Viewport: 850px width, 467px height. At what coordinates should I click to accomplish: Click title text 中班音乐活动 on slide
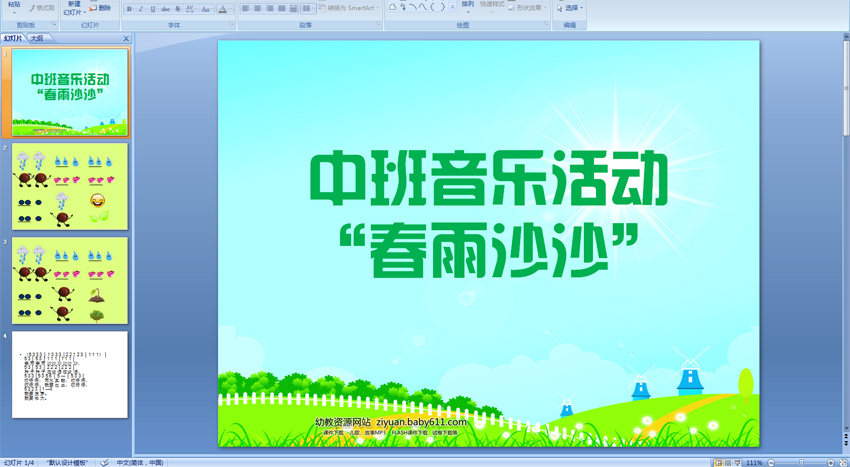coord(489,179)
